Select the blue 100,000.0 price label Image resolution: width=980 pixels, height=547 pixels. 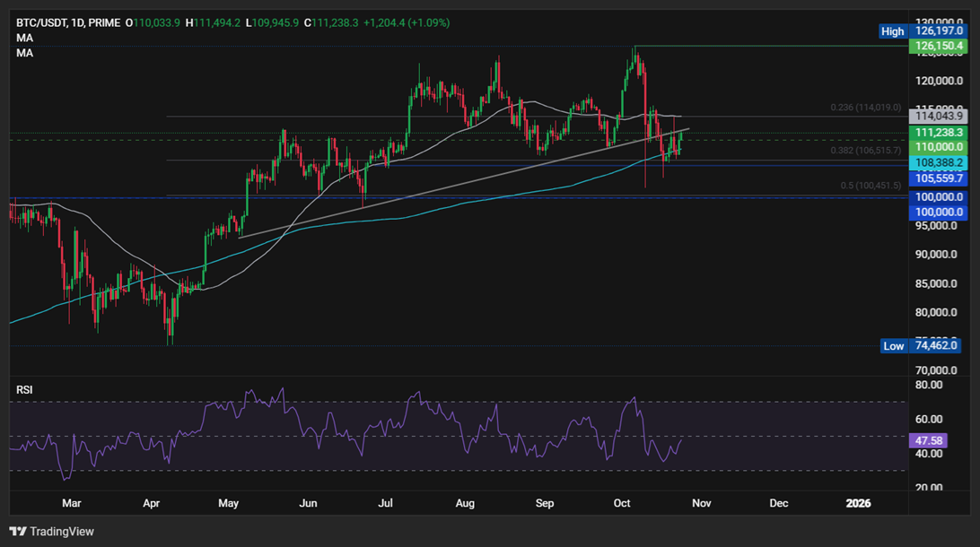coord(937,212)
